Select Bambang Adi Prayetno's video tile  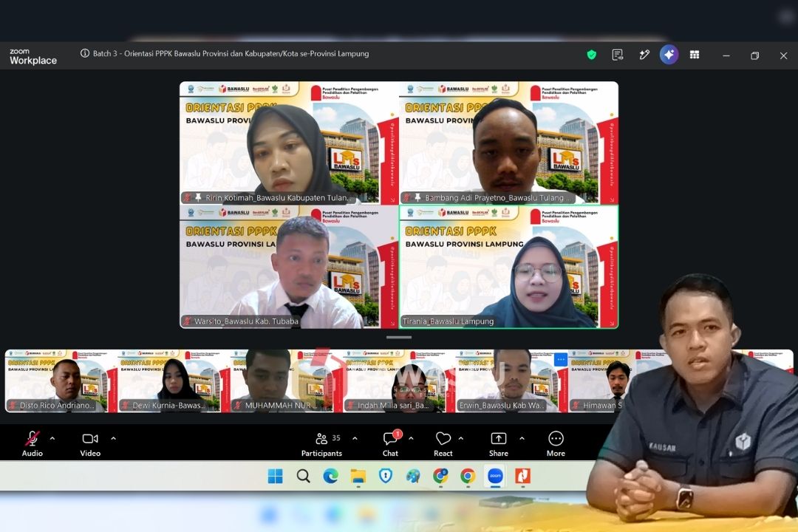tap(509, 143)
